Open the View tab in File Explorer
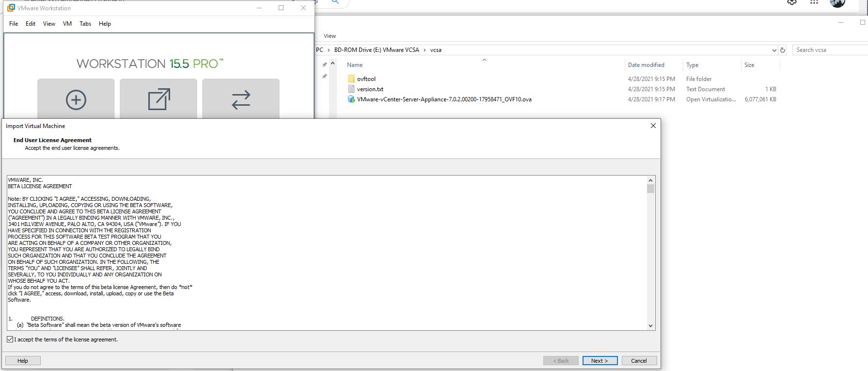 click(330, 36)
